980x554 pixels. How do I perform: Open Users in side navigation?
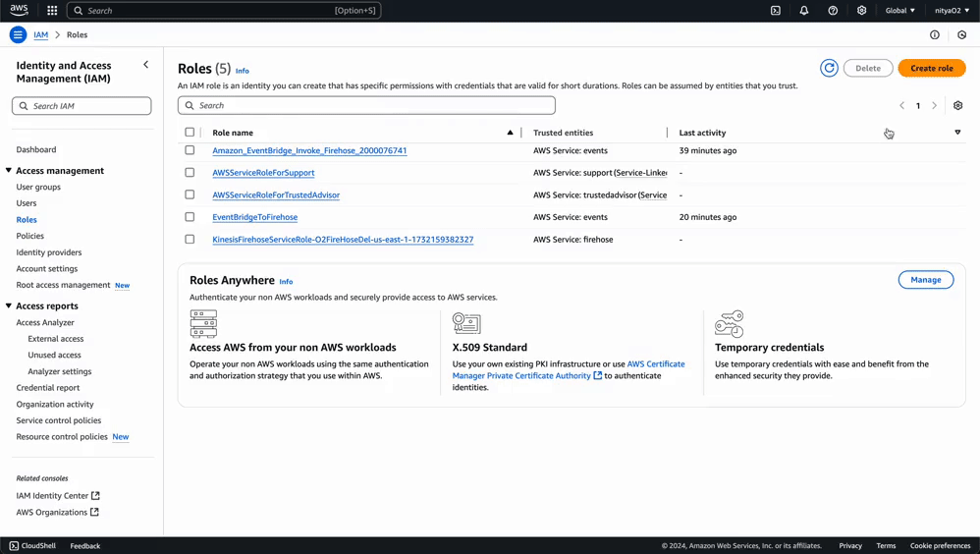pyautogui.click(x=27, y=203)
